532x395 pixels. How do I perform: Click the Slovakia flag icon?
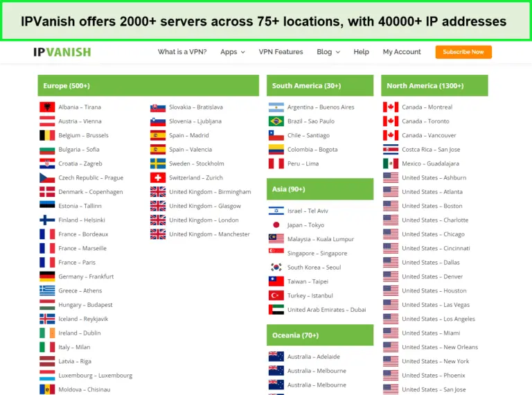pyautogui.click(x=158, y=107)
